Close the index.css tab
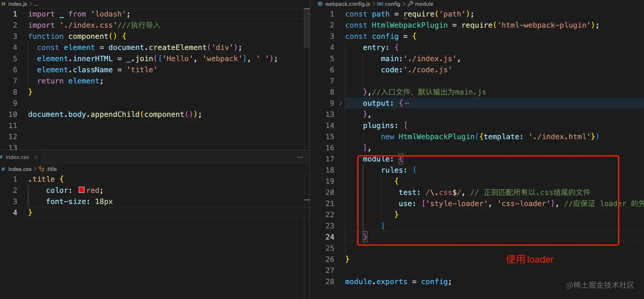 point(36,157)
